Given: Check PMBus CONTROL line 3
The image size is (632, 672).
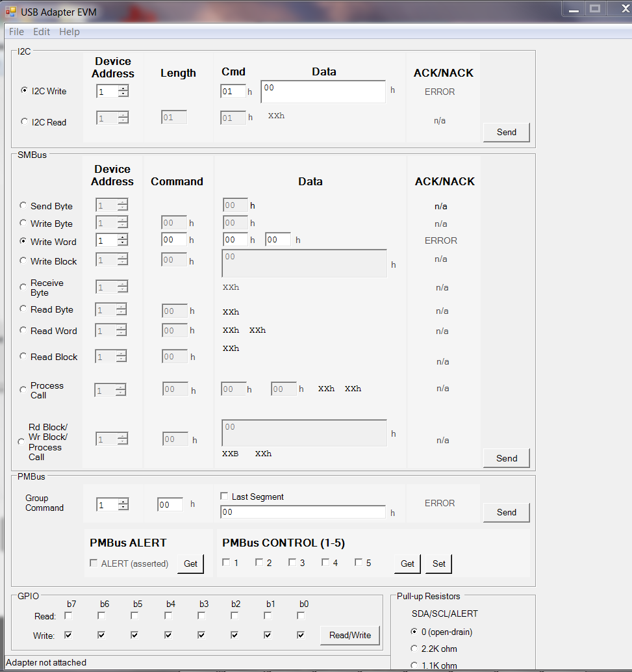Looking at the screenshot, I should pyautogui.click(x=292, y=562).
